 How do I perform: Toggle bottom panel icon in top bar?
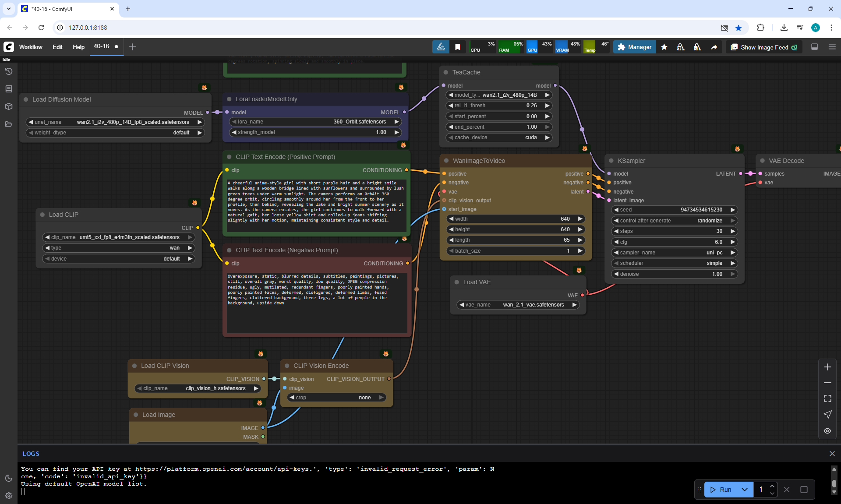(814, 47)
